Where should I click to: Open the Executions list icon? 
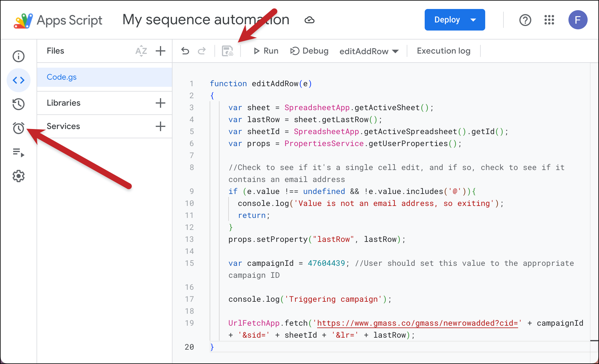19,152
